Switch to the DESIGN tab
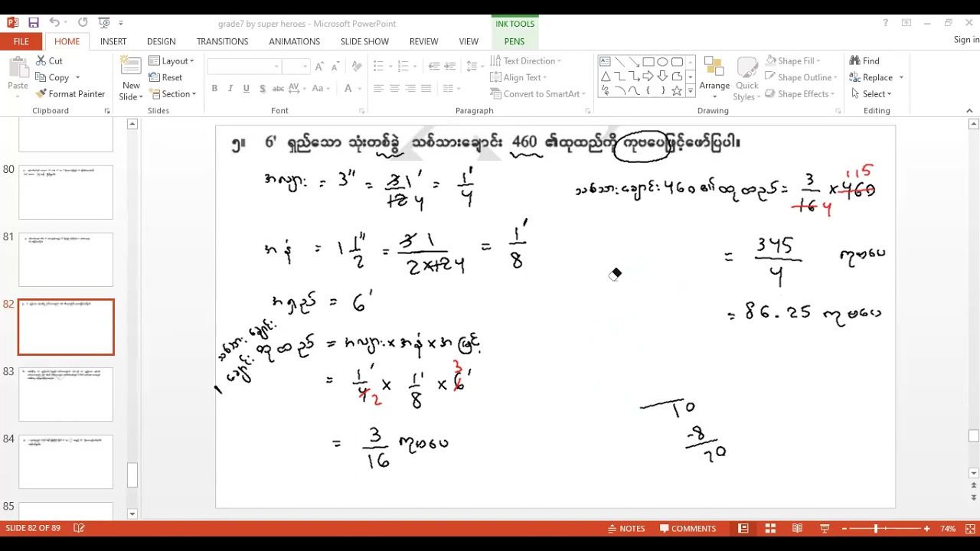 tap(161, 41)
